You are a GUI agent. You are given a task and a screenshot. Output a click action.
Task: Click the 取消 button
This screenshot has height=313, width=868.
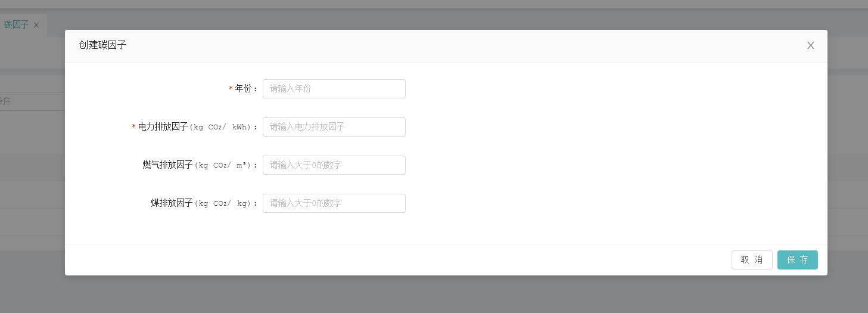coord(752,260)
